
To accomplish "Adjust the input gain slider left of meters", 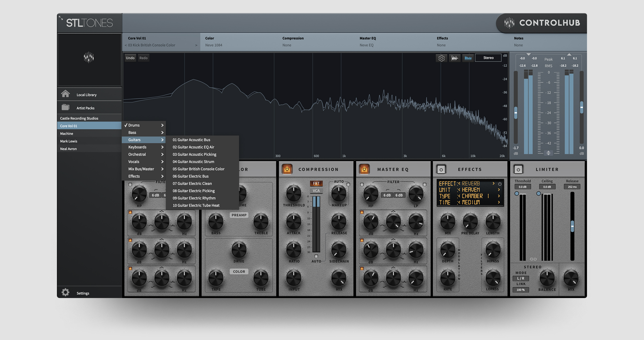I will click(x=516, y=113).
